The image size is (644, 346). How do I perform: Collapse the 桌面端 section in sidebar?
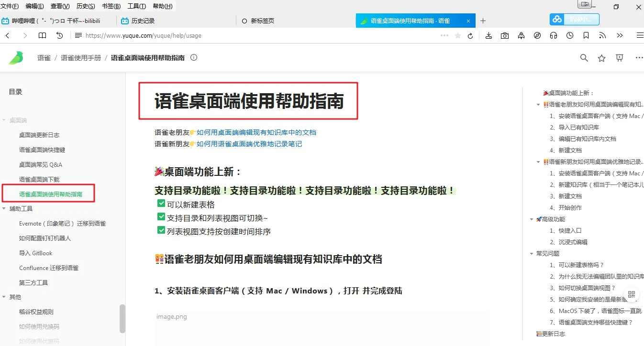[x=4, y=120]
